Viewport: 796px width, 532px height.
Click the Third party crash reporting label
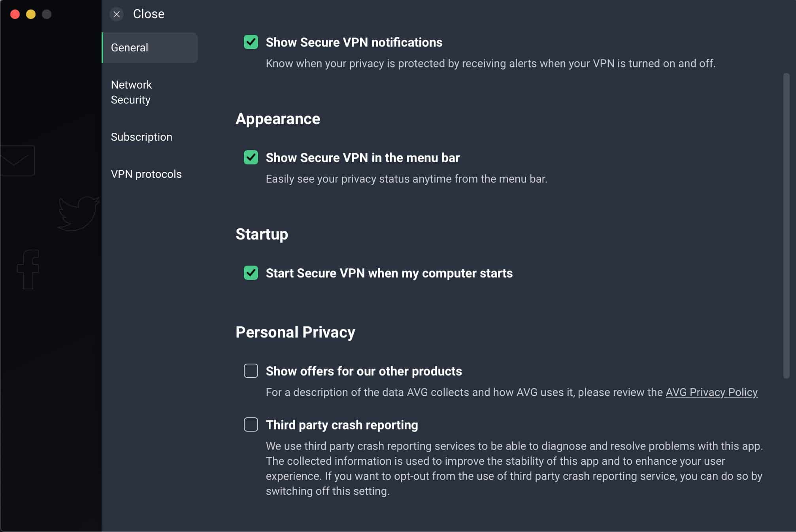341,425
